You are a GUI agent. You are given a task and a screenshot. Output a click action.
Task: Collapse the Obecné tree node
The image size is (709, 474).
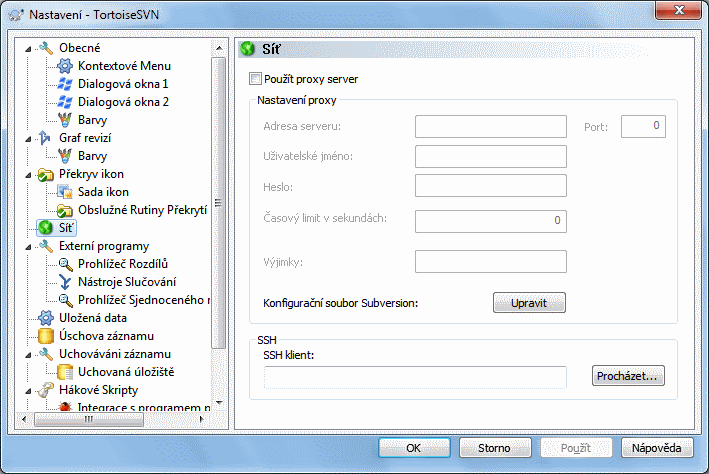point(28,49)
